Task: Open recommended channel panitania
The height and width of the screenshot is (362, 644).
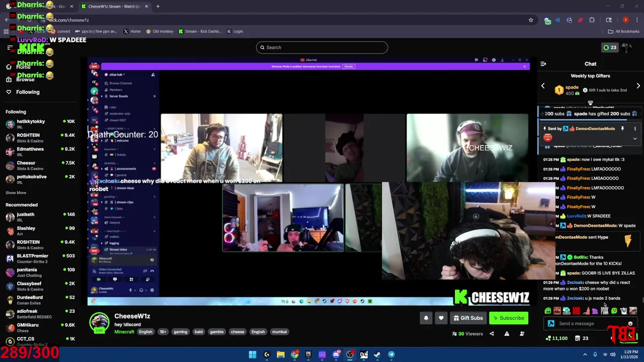Action: [40, 272]
